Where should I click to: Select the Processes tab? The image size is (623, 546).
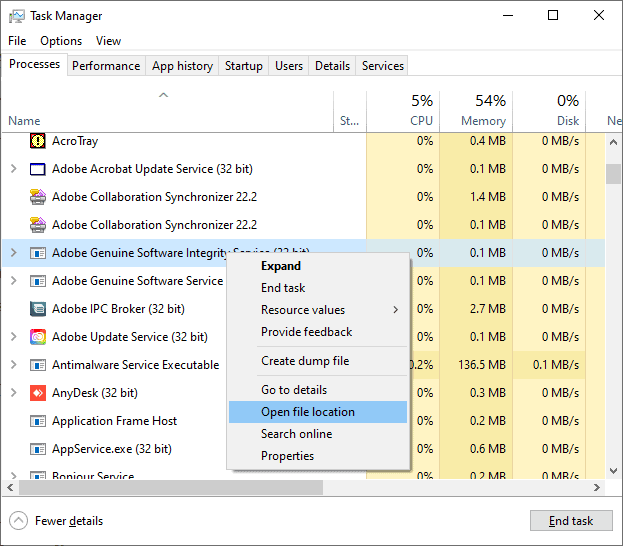(x=35, y=64)
